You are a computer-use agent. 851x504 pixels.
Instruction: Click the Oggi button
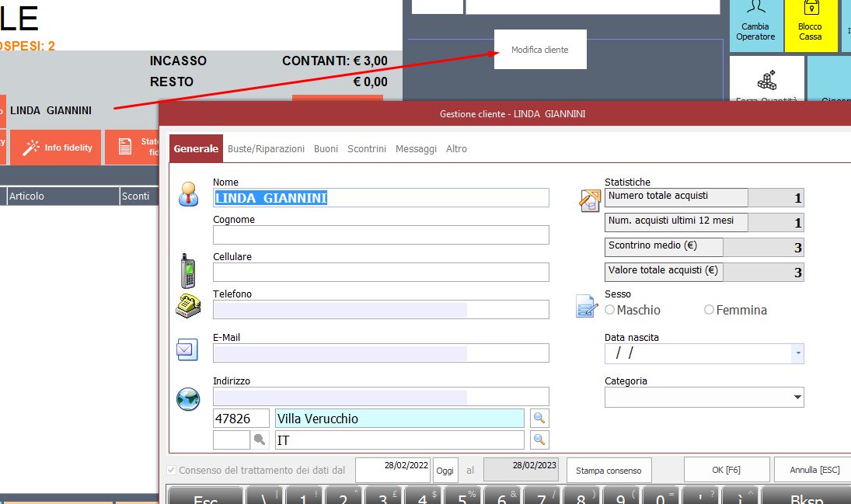[x=445, y=471]
